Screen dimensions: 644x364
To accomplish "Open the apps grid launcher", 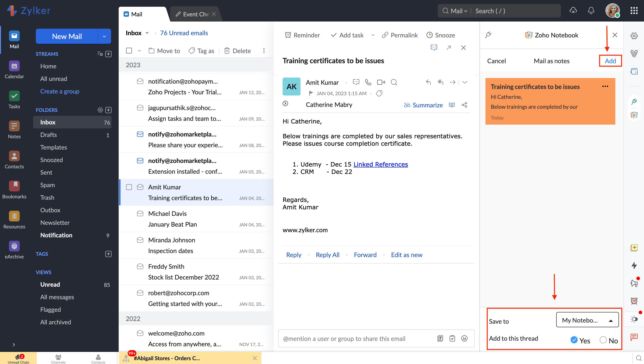I will (634, 11).
